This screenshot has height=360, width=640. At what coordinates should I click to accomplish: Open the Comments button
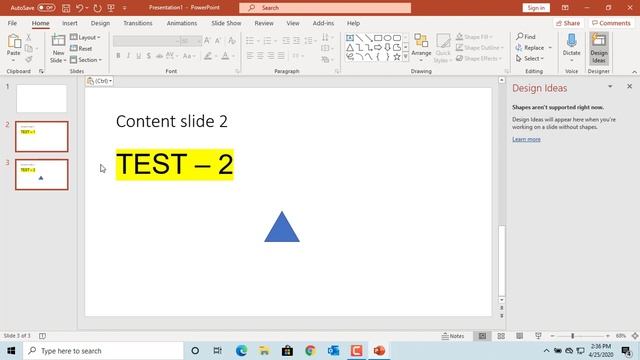(x=611, y=23)
